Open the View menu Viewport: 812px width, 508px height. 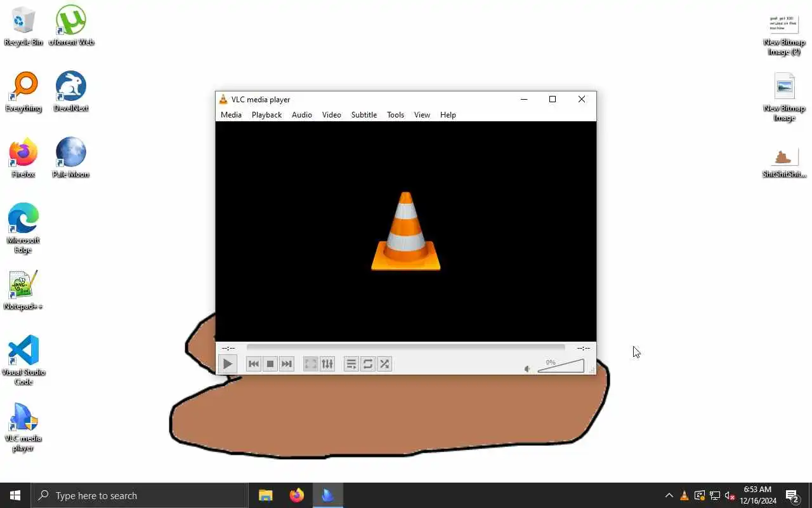point(422,115)
